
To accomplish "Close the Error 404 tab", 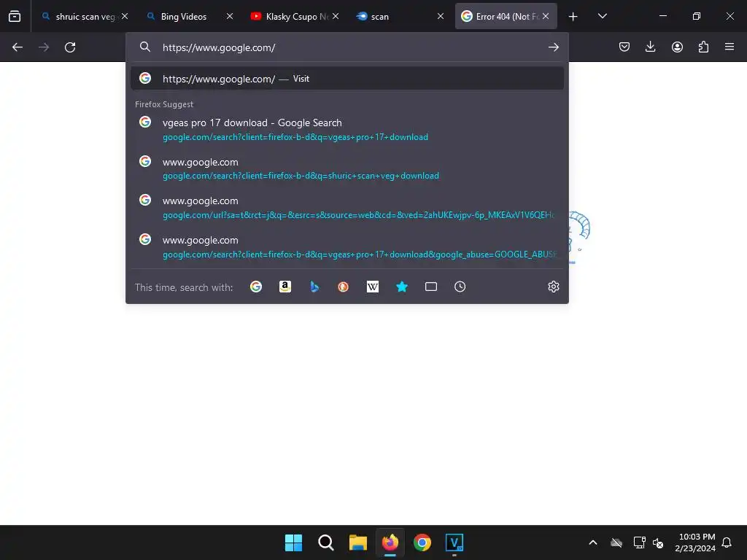I will pyautogui.click(x=546, y=16).
